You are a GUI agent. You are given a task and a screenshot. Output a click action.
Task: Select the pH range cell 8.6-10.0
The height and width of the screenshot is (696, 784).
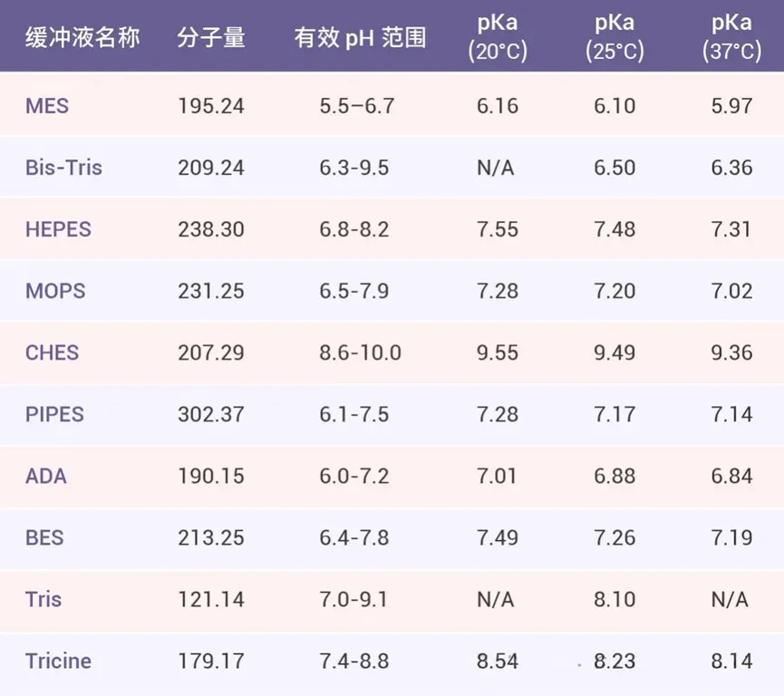360,353
